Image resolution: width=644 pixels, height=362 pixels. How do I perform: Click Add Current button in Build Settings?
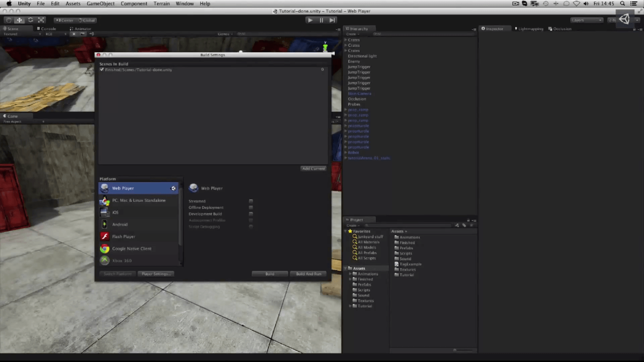pyautogui.click(x=314, y=169)
